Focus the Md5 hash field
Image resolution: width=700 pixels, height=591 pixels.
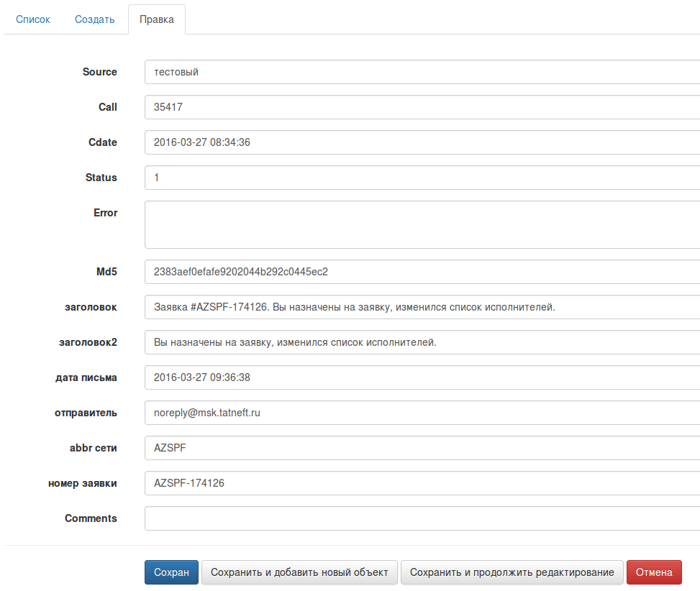click(x=422, y=272)
